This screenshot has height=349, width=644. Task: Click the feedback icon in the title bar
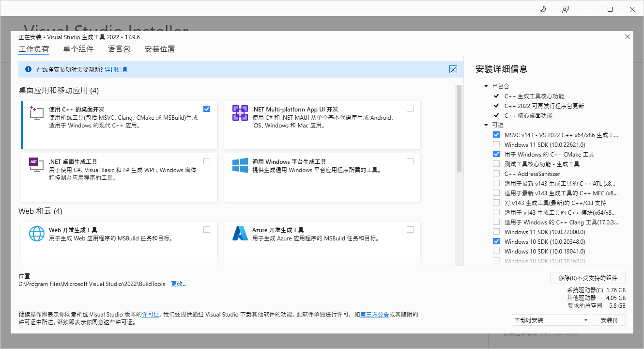tap(565, 9)
